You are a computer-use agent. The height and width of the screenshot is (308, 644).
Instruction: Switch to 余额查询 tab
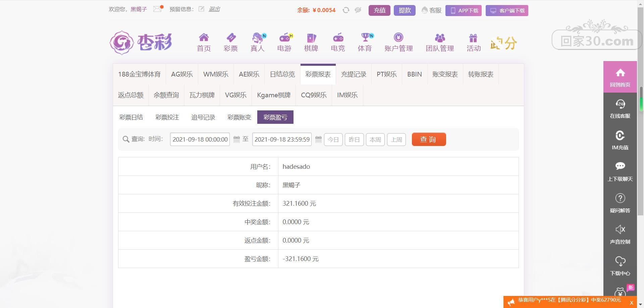[166, 95]
